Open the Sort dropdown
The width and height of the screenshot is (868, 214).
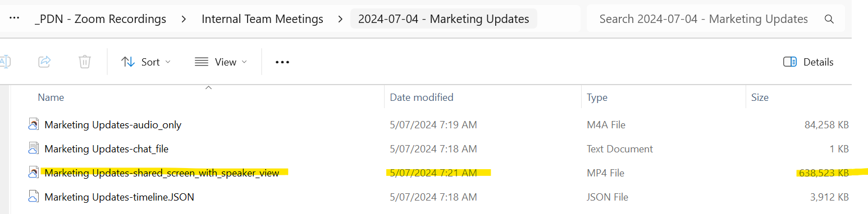pos(146,62)
